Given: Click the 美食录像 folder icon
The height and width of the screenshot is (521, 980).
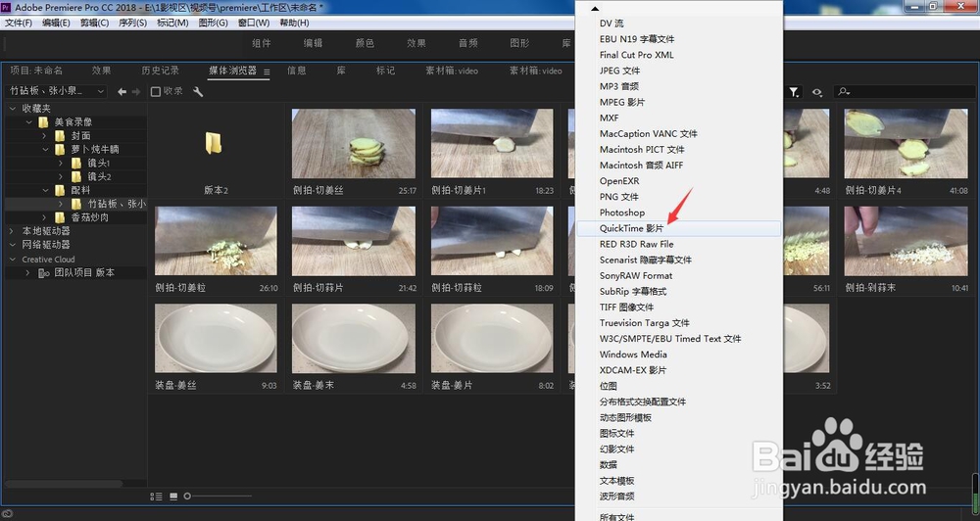Looking at the screenshot, I should coord(43,122).
